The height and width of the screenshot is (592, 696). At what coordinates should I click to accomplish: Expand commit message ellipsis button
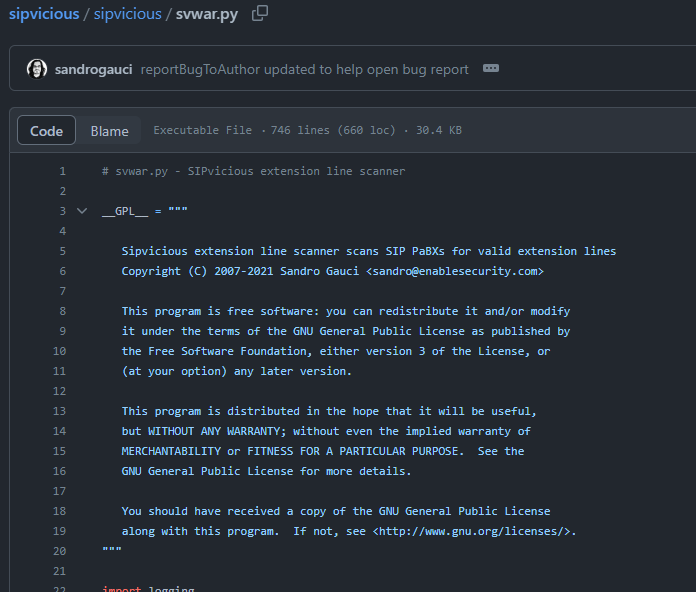point(490,68)
